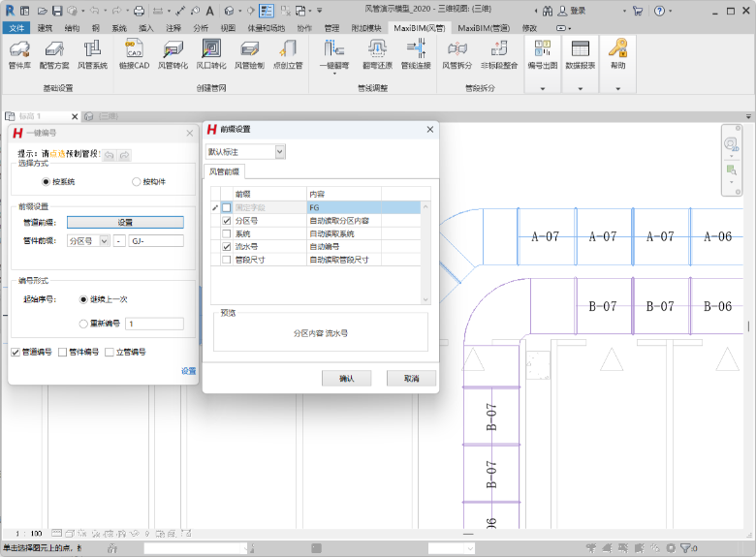Select the 按构件 radio option
This screenshot has width=756, height=557.
(137, 181)
